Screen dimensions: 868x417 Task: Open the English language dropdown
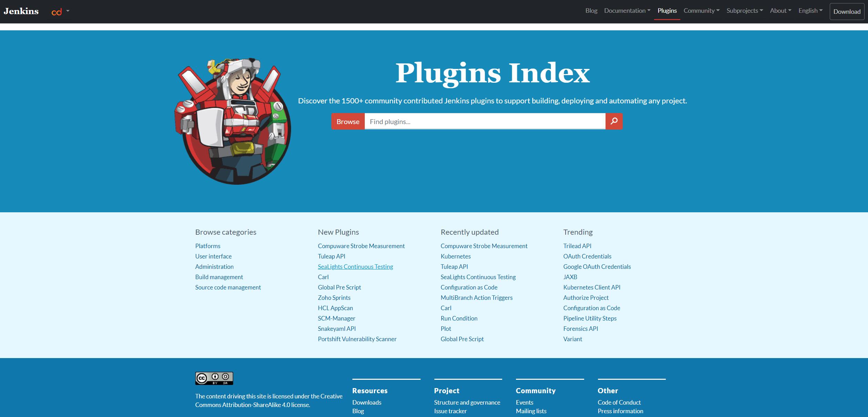point(810,11)
